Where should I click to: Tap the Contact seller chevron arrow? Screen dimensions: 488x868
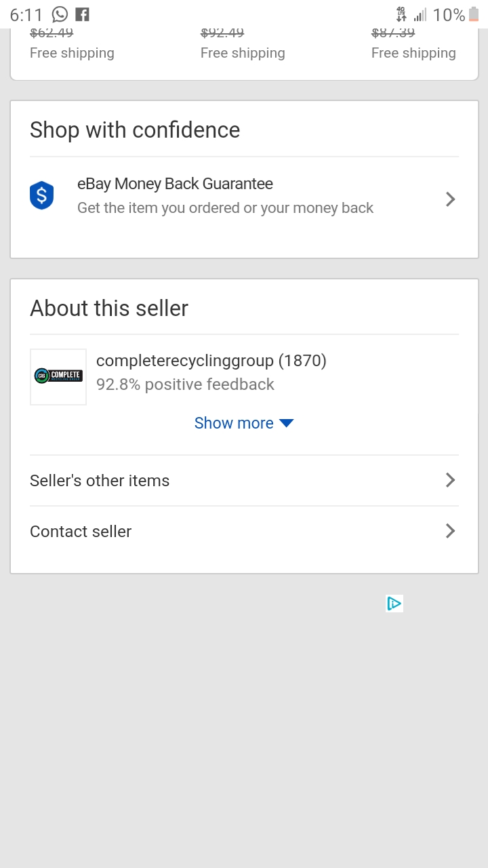coord(450,531)
